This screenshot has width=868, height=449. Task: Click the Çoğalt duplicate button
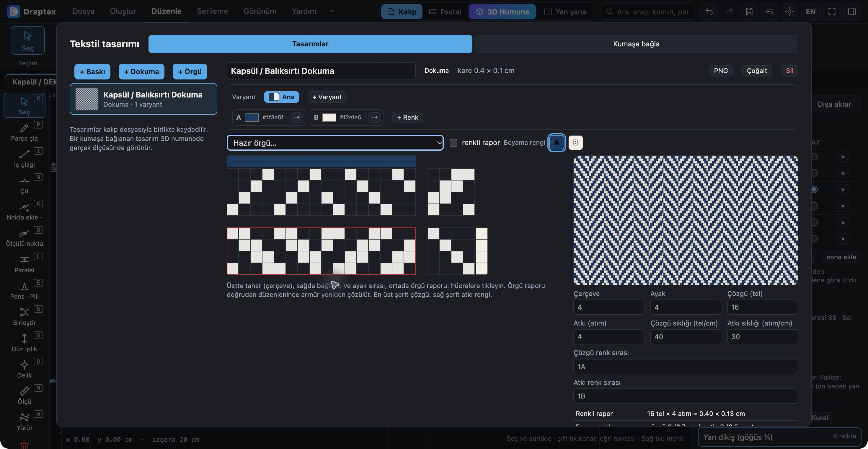tap(757, 71)
